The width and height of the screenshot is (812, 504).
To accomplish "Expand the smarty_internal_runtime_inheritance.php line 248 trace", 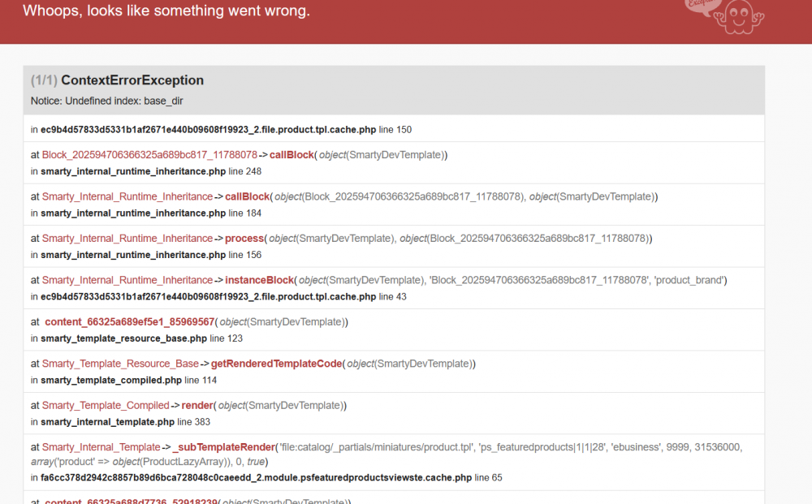I will point(150,171).
